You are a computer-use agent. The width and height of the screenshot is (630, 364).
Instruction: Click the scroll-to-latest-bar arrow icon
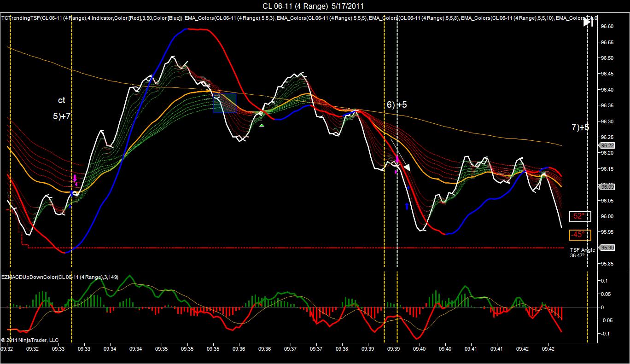(x=589, y=22)
